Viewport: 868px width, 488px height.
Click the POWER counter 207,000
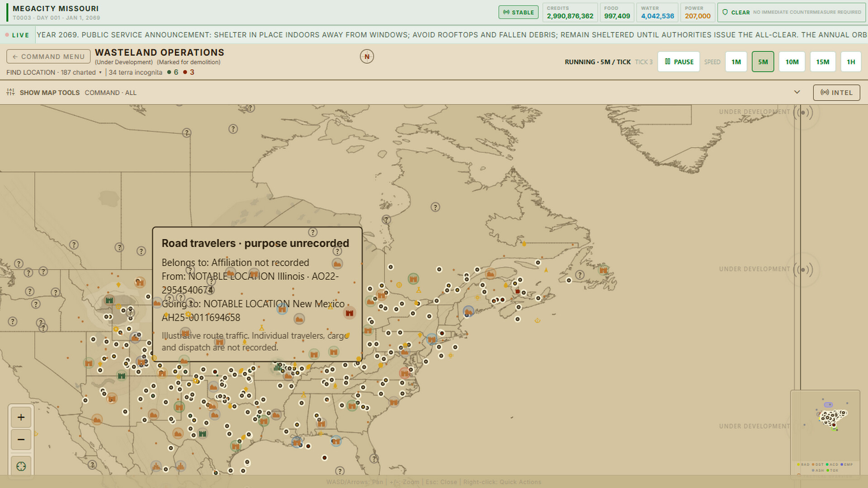pos(698,16)
